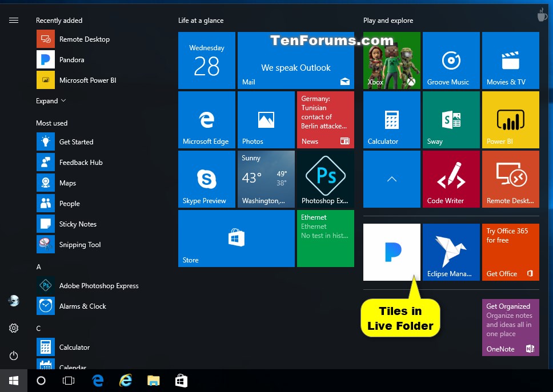Open the Wednesday 28 calendar tile
The height and width of the screenshot is (392, 553).
(207, 60)
